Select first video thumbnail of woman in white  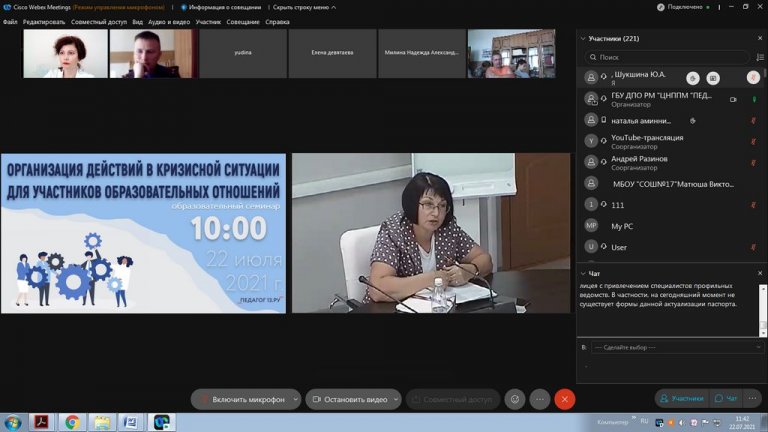click(66, 53)
